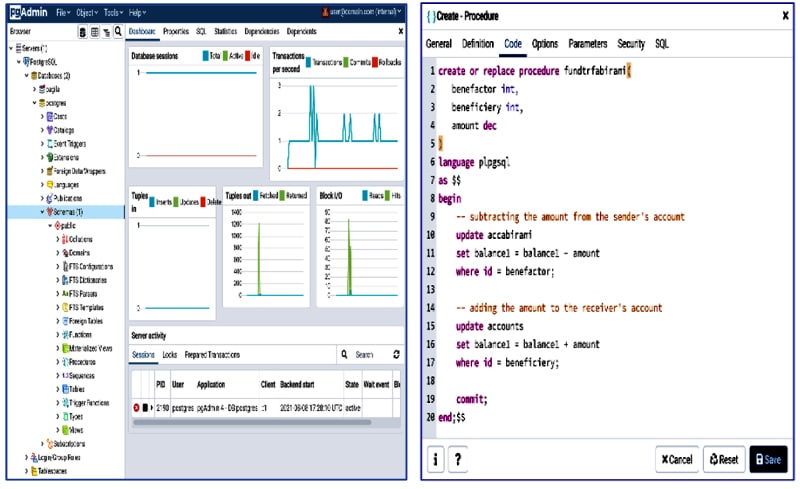Expand the session row details arrow

point(152,408)
